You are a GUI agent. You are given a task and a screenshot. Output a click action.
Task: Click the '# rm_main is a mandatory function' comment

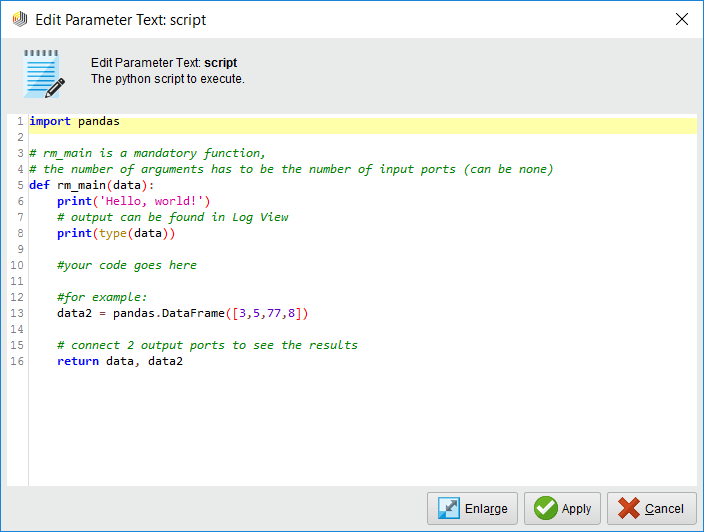(x=147, y=153)
